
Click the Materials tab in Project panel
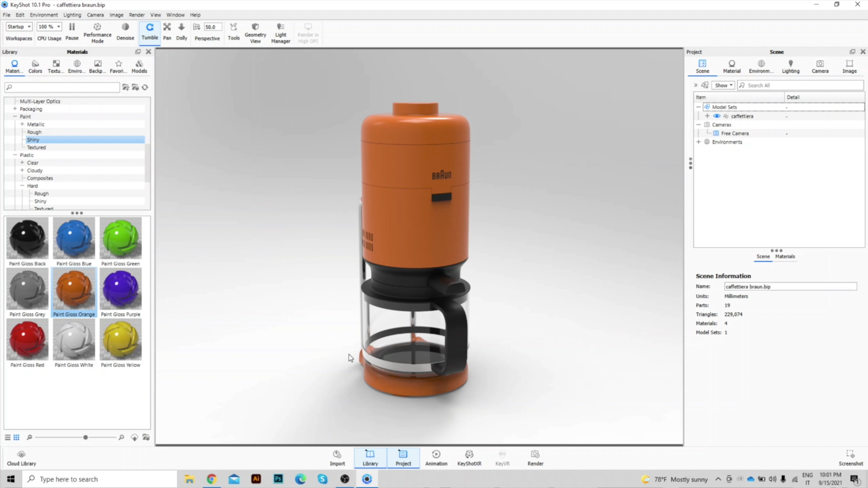[x=785, y=256]
